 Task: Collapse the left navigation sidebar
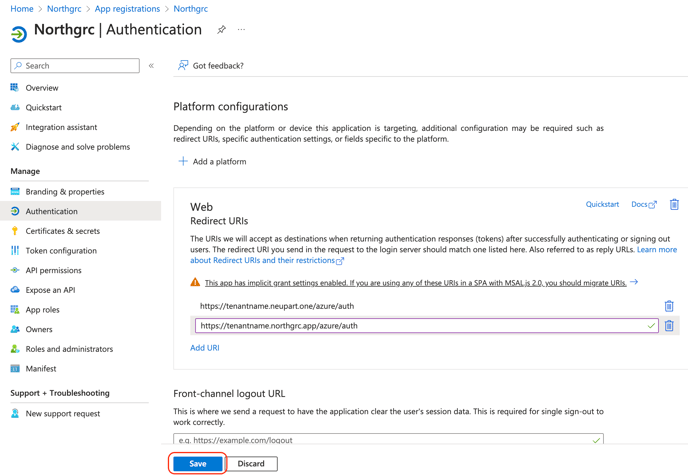(x=151, y=66)
